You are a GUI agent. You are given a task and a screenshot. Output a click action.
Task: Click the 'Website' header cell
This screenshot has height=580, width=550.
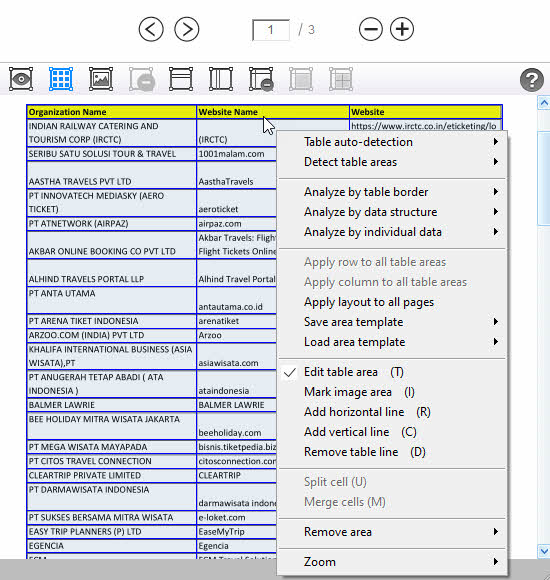tap(426, 112)
